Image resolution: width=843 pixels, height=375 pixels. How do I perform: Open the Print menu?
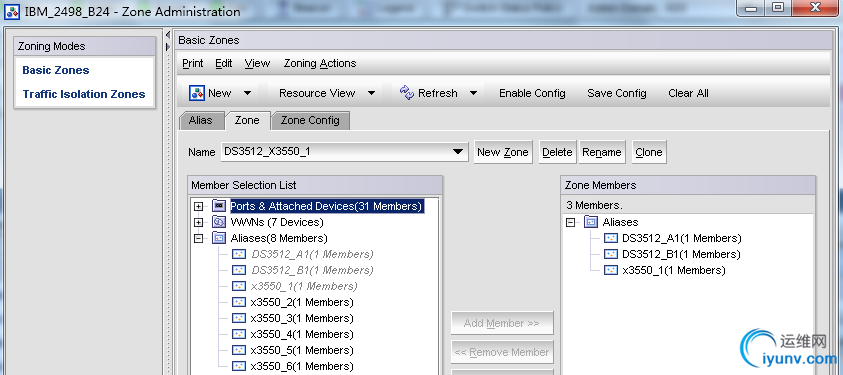coord(192,63)
